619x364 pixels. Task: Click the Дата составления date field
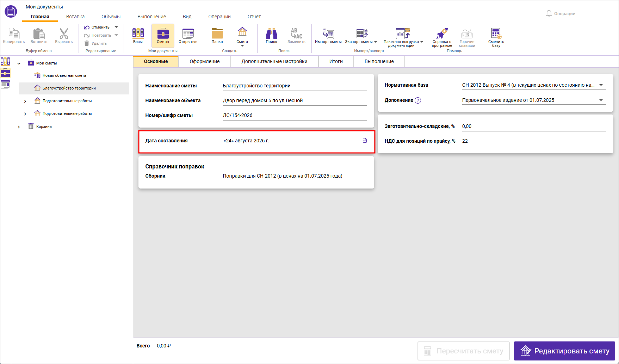pyautogui.click(x=295, y=141)
